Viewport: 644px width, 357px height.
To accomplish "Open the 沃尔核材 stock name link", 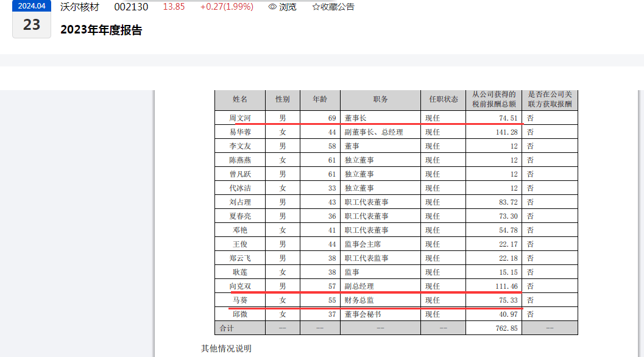I will (x=80, y=7).
